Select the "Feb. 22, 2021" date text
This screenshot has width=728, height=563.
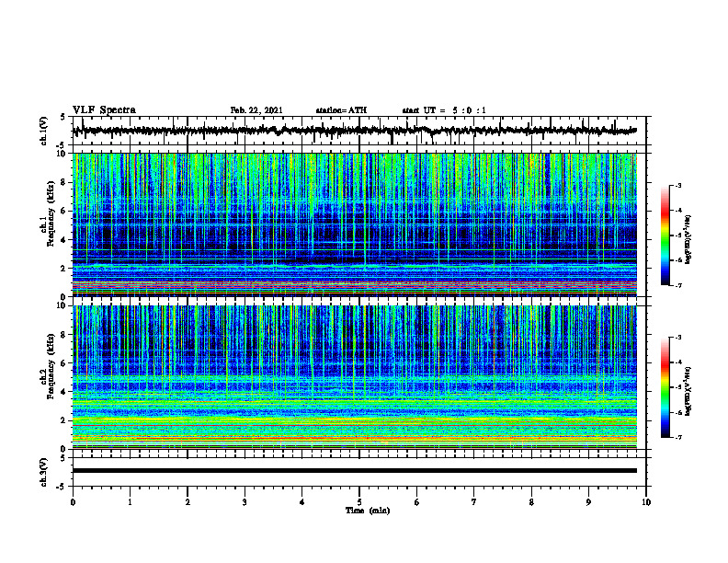coord(256,110)
